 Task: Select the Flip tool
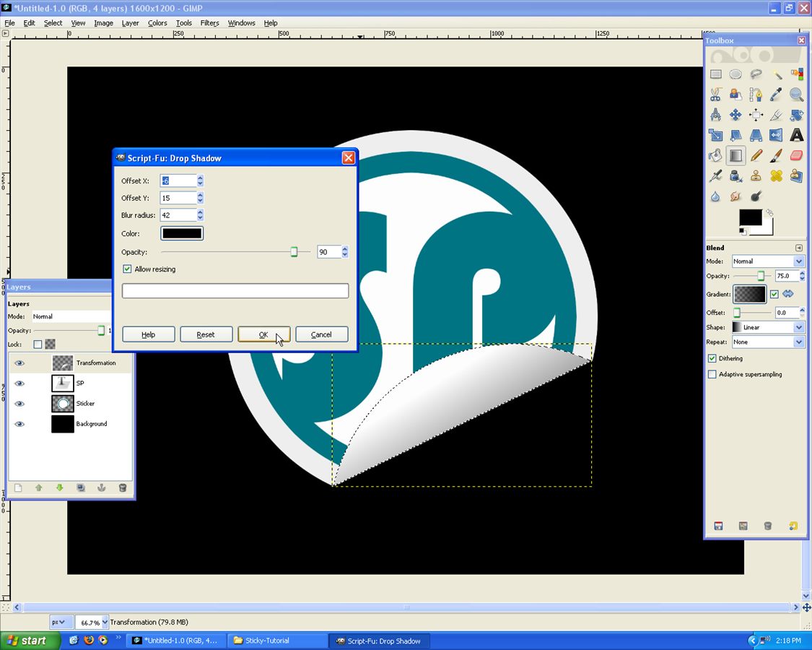776,135
